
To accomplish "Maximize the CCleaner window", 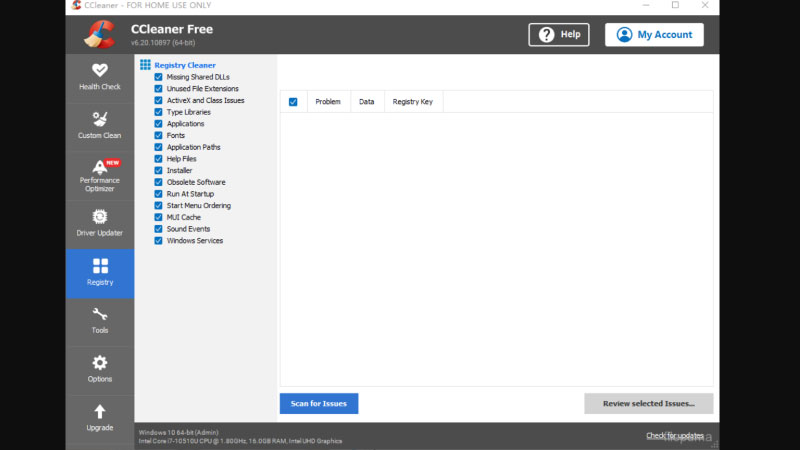I will [x=675, y=5].
